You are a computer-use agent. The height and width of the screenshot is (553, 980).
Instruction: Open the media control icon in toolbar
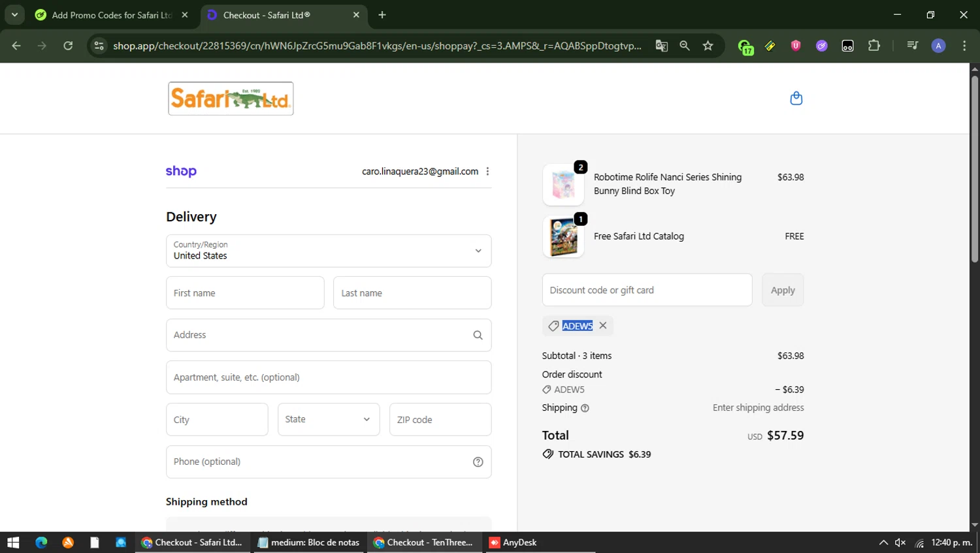pos(912,46)
